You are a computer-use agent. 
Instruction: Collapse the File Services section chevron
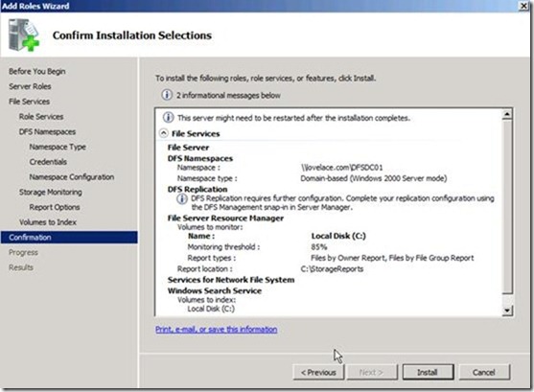164,133
